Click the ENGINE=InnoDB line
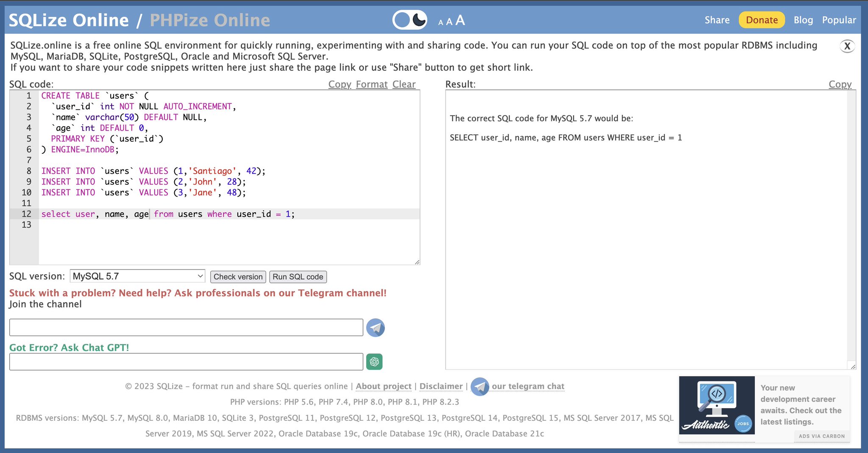This screenshot has width=868, height=453. tap(80, 150)
